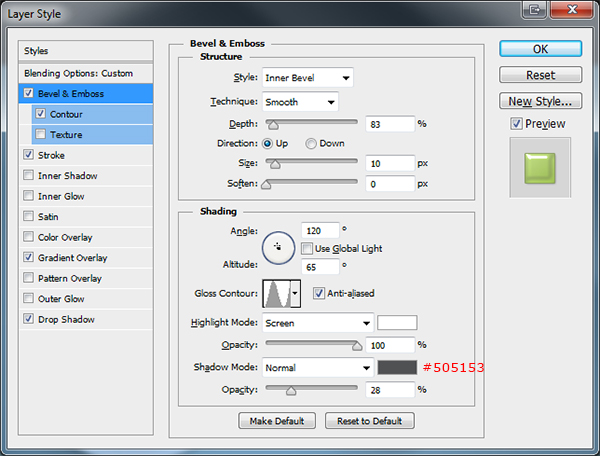Enable the Satin checkbox
The height and width of the screenshot is (456, 600).
(x=29, y=216)
